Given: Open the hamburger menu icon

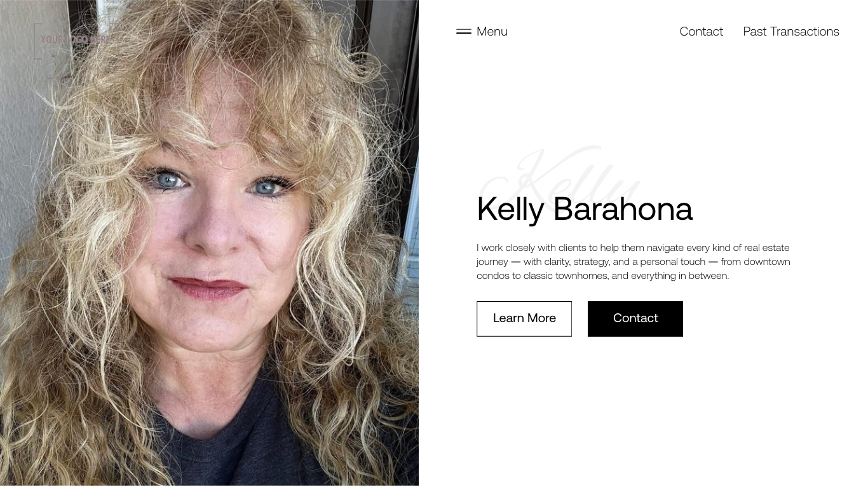Looking at the screenshot, I should tap(464, 31).
